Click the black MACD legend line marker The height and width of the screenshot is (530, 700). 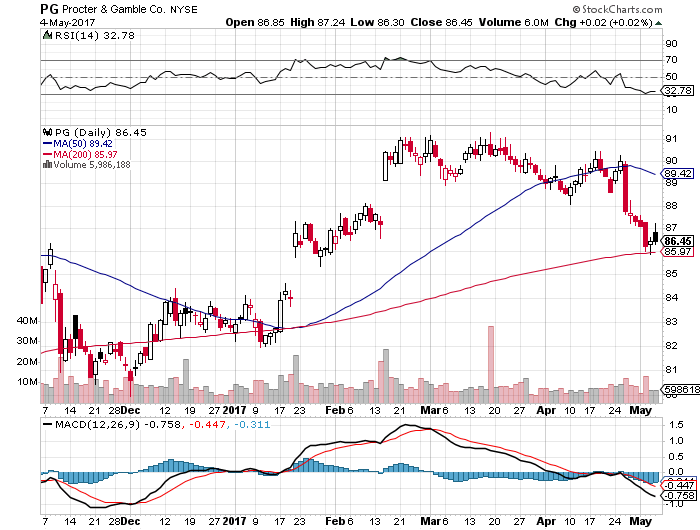pos(47,424)
